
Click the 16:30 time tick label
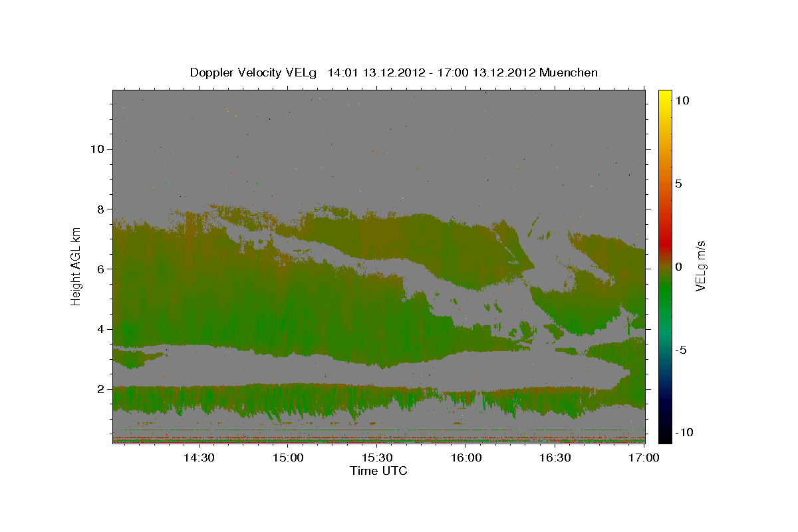[555, 458]
